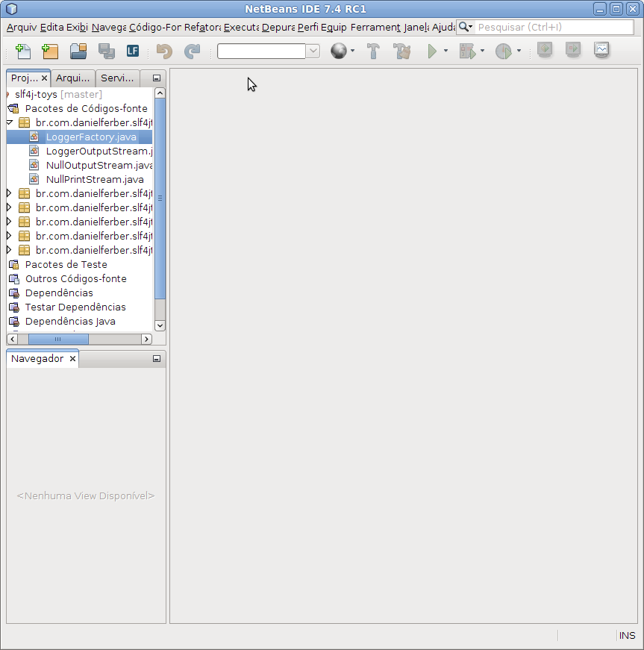
Task: Click the NullPrintStream java file icon
Action: click(34, 179)
